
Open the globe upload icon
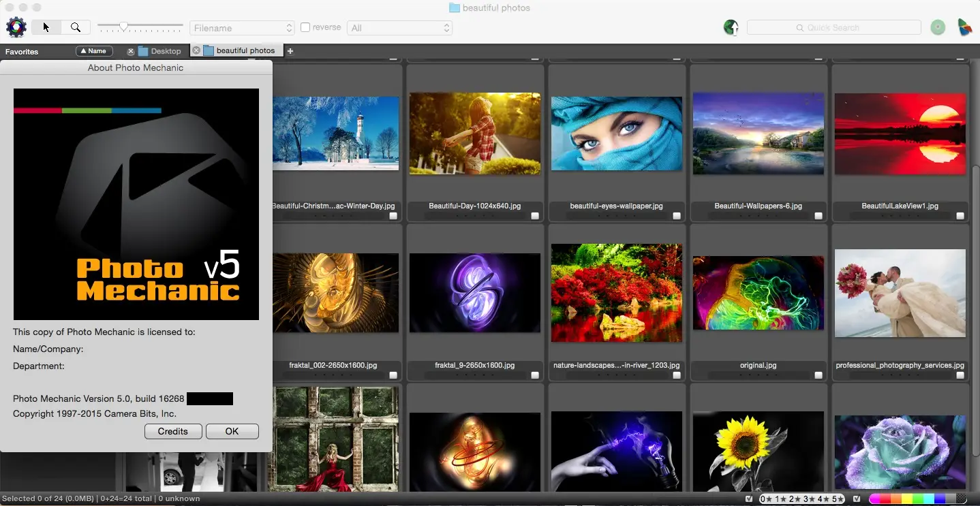click(x=731, y=27)
